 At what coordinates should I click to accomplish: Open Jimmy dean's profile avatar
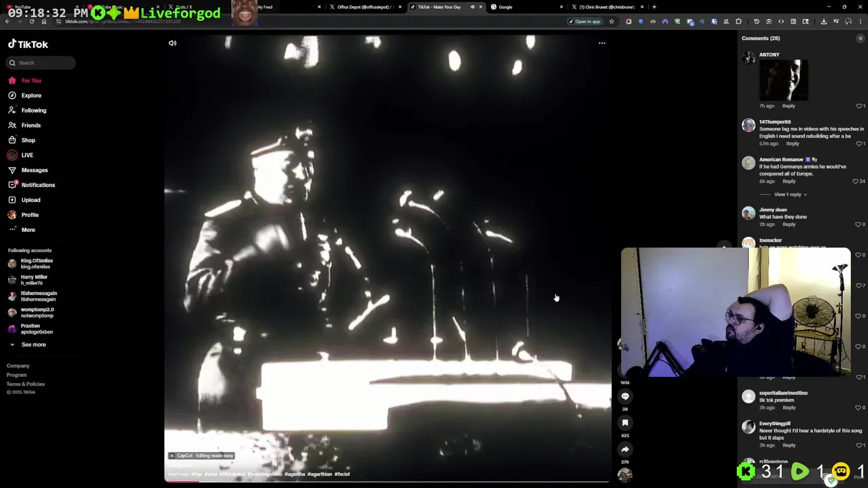pyautogui.click(x=749, y=213)
